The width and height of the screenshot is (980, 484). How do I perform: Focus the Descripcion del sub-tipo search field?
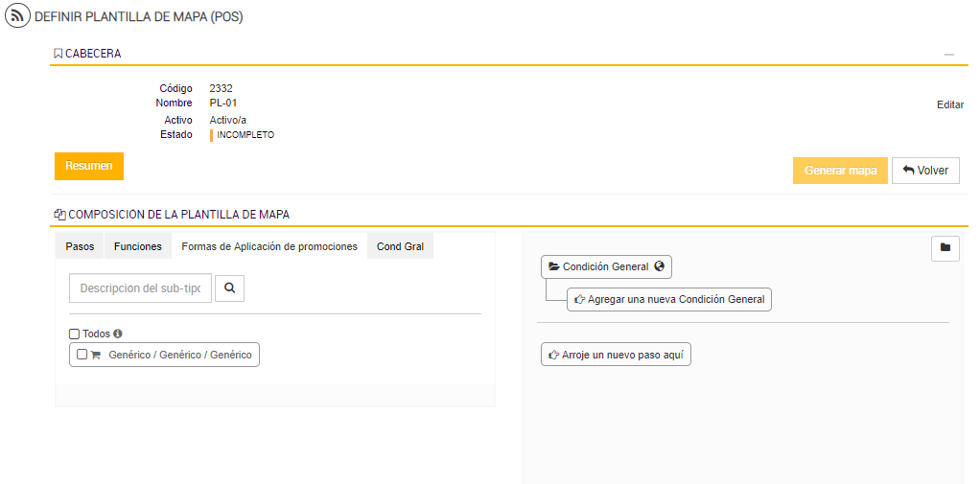tap(140, 288)
